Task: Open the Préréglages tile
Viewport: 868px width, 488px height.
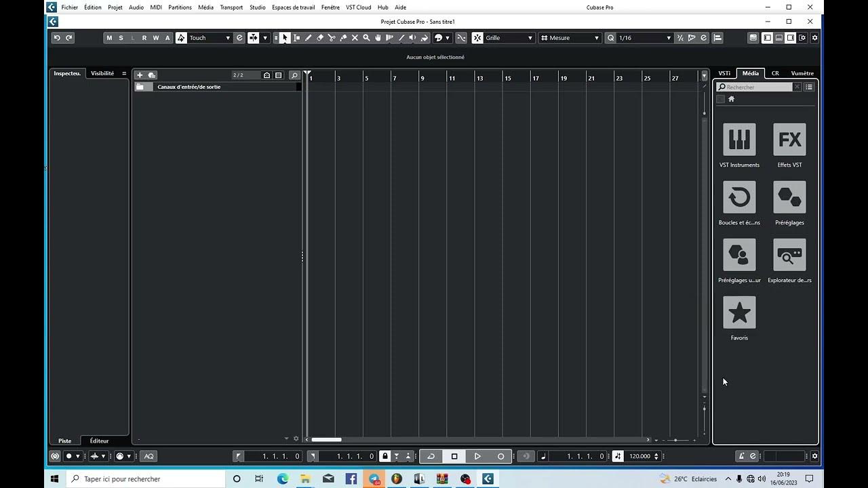Action: [x=789, y=197]
